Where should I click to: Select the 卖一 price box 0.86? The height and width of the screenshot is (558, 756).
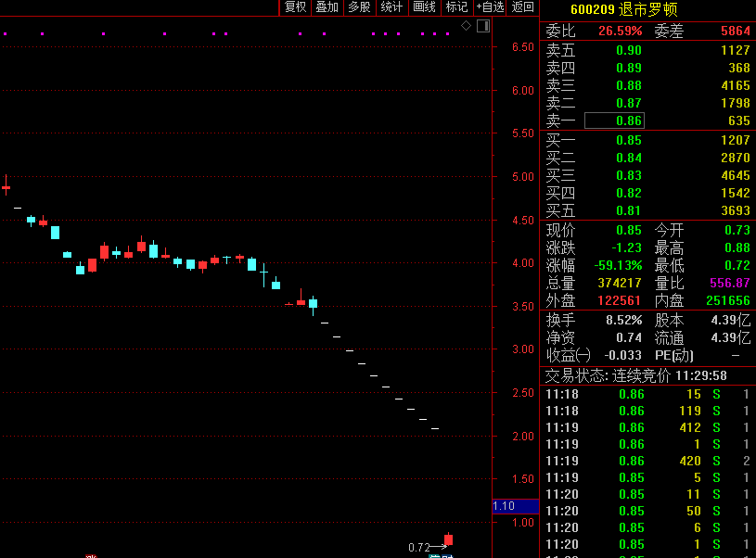614,120
